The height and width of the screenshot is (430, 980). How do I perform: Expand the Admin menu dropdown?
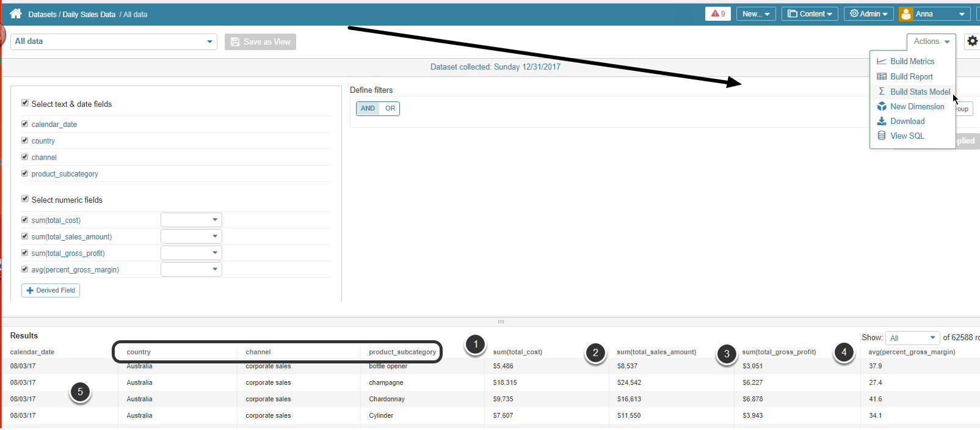(x=868, y=13)
